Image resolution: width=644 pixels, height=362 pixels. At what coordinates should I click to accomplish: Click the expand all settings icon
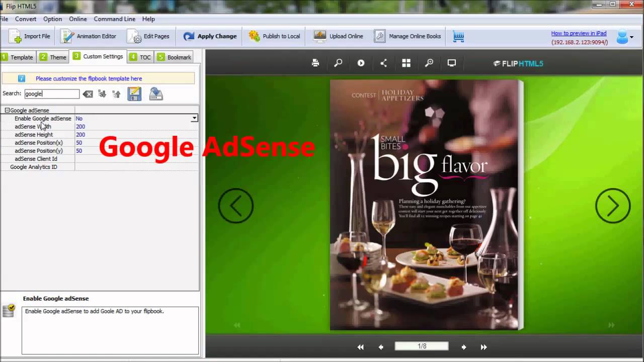pyautogui.click(x=102, y=94)
